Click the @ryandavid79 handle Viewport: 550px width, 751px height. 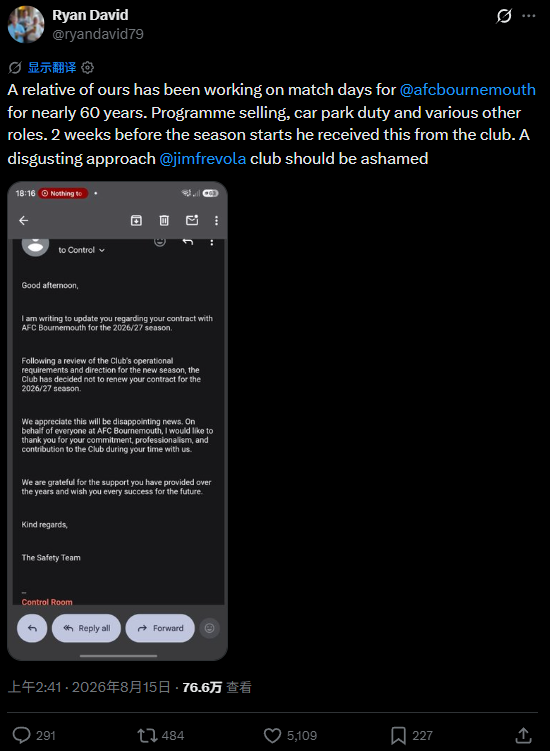coord(98,34)
